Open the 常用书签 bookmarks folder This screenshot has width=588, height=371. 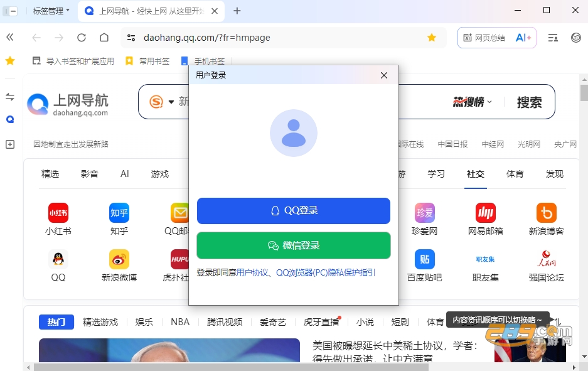pyautogui.click(x=147, y=61)
